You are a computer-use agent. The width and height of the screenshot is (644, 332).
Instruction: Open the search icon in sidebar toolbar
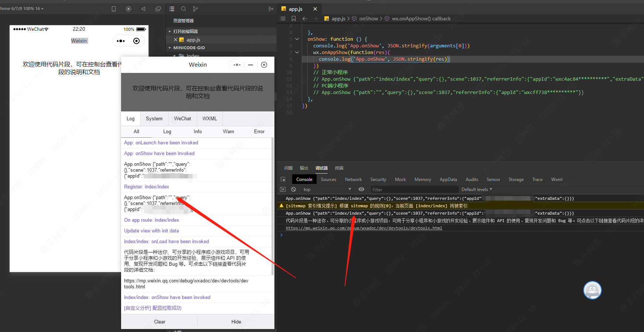pos(184,9)
